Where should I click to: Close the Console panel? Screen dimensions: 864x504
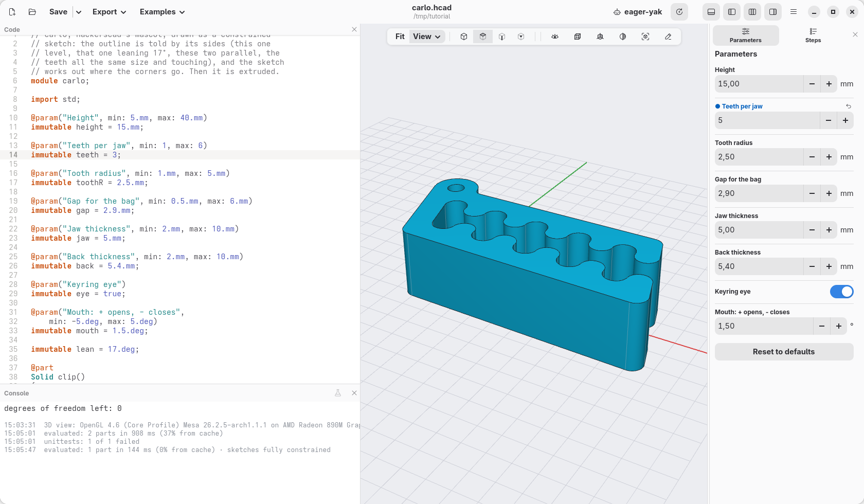[354, 393]
